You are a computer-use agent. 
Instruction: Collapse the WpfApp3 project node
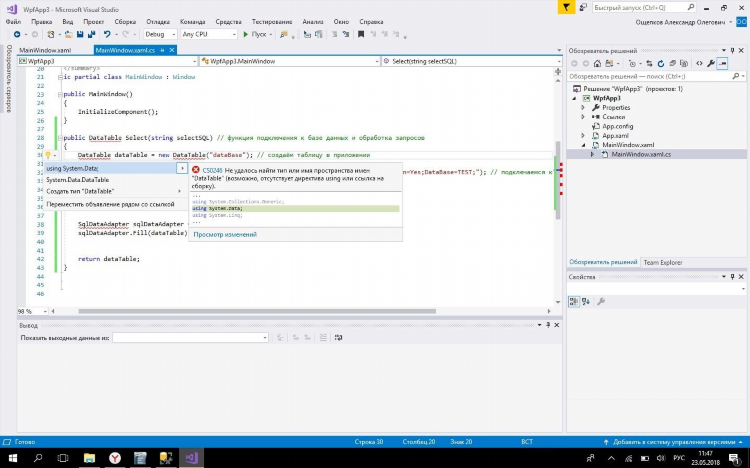pyautogui.click(x=574, y=98)
